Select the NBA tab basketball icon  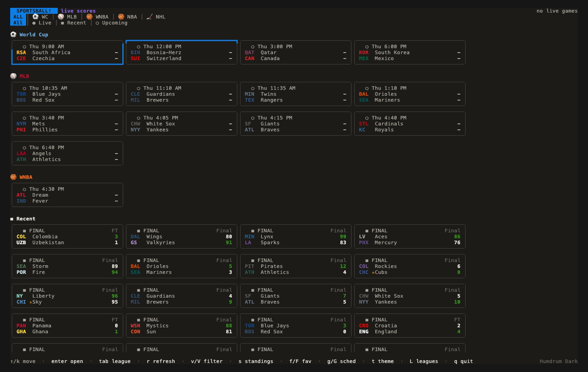(121, 17)
